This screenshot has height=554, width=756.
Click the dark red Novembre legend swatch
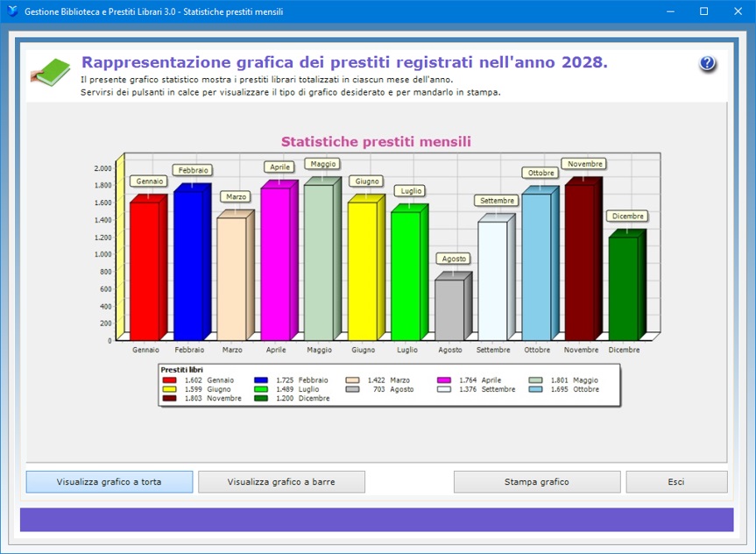(x=170, y=398)
